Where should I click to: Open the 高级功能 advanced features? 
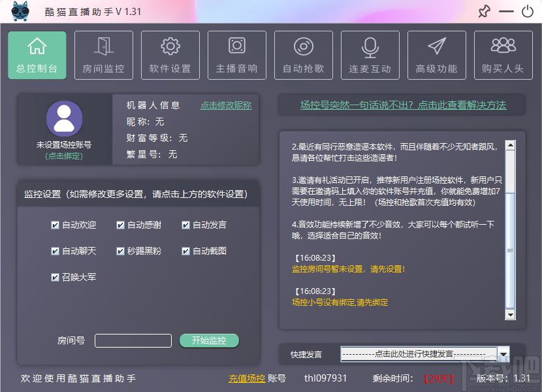click(436, 55)
